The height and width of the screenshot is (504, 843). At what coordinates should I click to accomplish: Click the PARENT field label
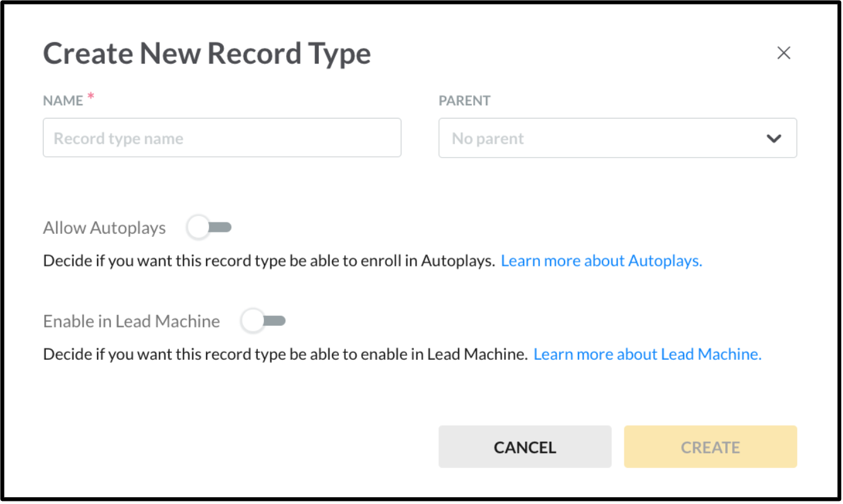click(464, 101)
